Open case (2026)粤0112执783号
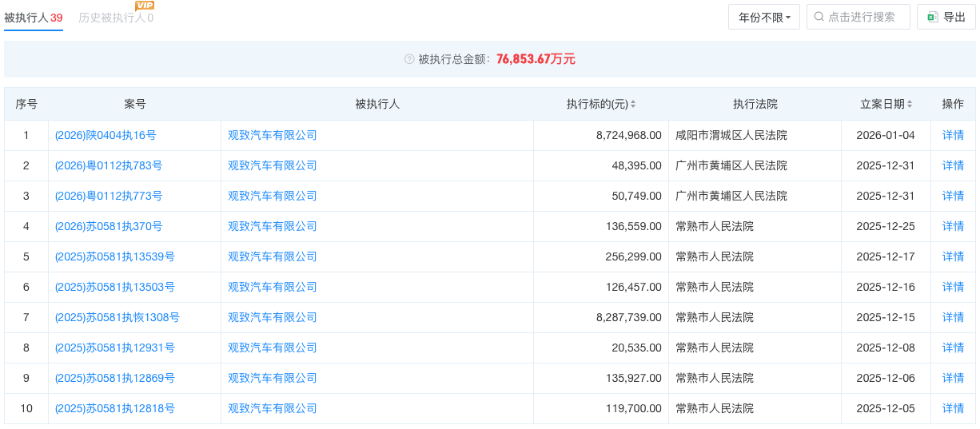 (109, 166)
